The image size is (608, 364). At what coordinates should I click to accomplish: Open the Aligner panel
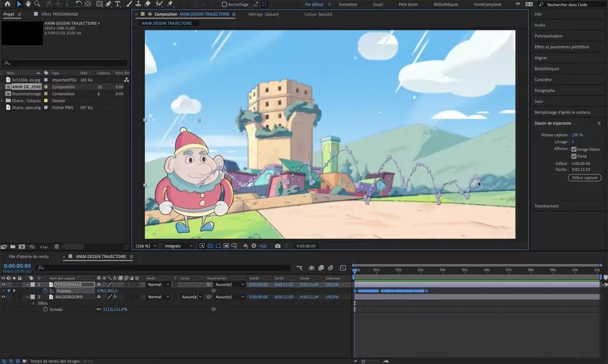coord(541,58)
